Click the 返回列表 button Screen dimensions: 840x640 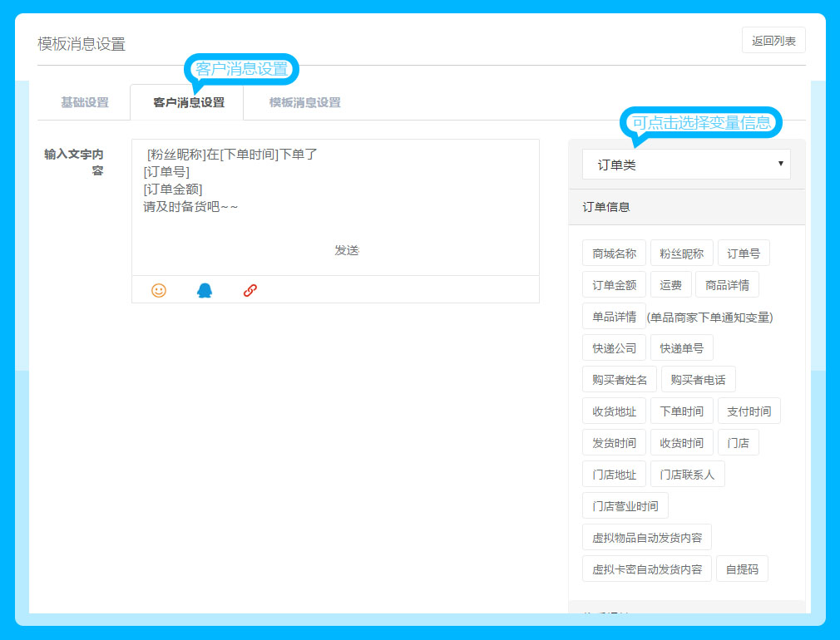point(773,41)
